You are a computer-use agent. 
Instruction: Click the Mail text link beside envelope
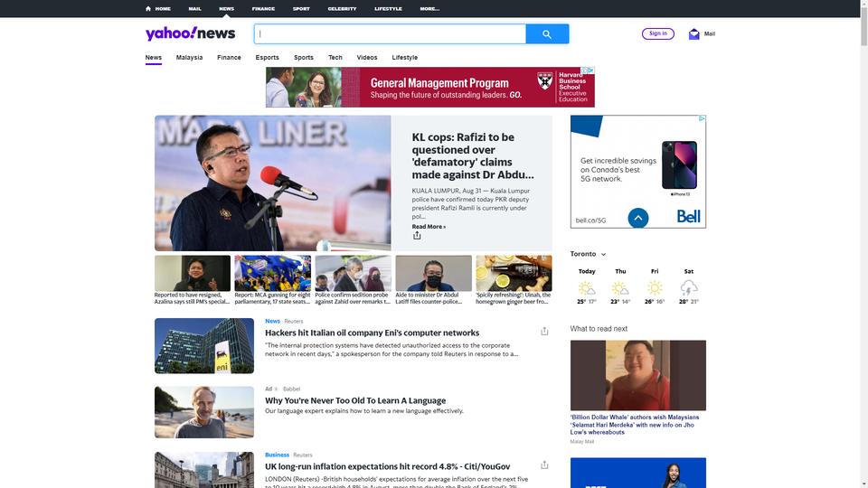pos(710,33)
